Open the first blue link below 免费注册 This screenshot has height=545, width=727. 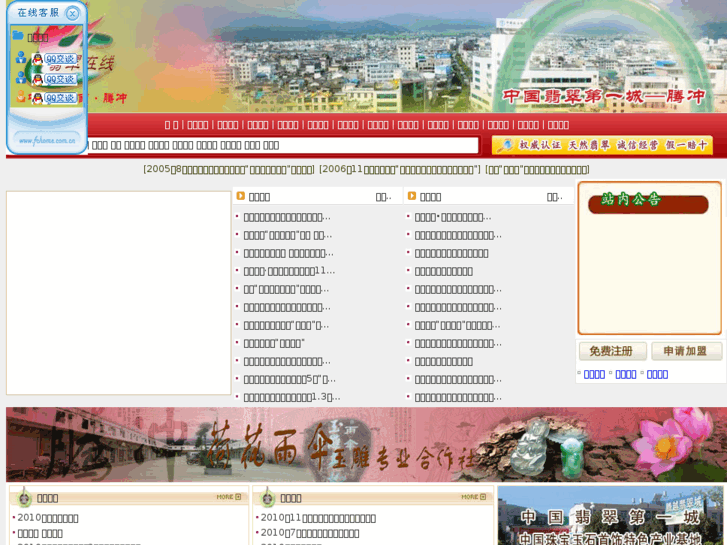(x=594, y=374)
